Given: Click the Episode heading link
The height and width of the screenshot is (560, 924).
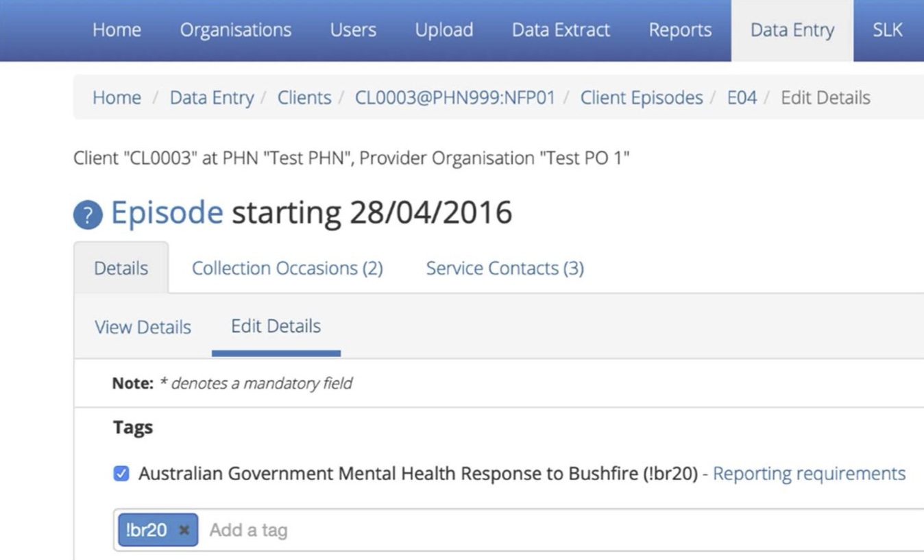Looking at the screenshot, I should 167,213.
